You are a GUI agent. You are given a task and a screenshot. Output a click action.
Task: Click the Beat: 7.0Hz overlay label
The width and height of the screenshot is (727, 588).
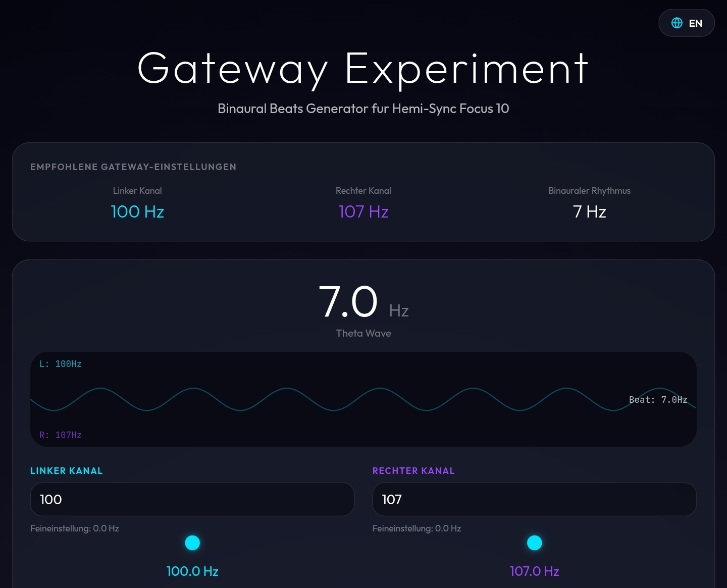point(658,399)
